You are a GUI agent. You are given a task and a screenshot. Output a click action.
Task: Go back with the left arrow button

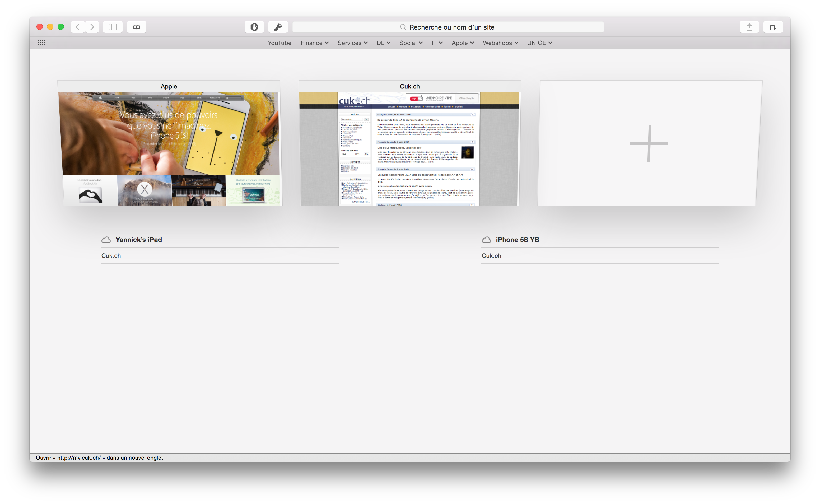pyautogui.click(x=78, y=27)
